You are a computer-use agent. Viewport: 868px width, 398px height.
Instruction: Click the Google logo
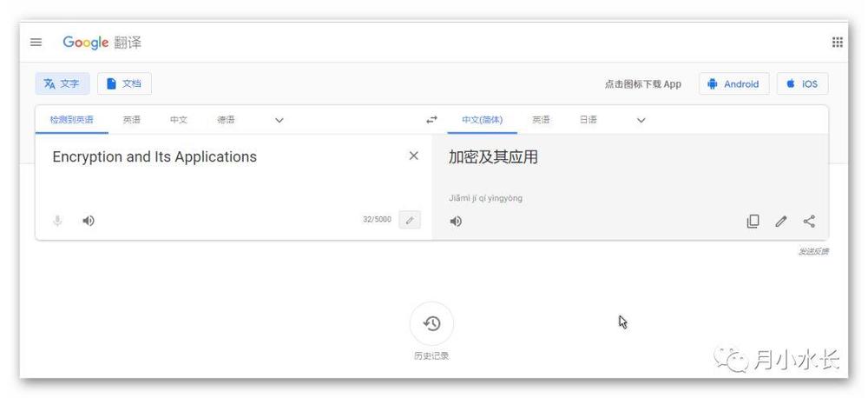pyautogui.click(x=85, y=43)
